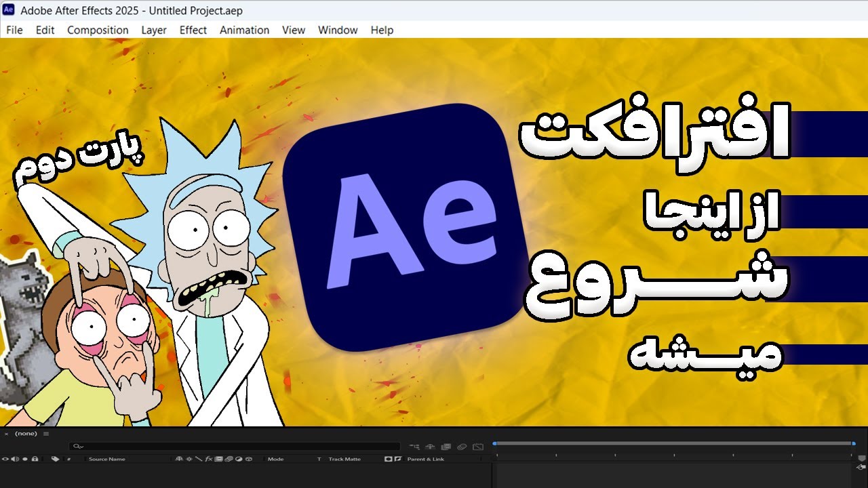Click the Motion Blur column icon
The image size is (868, 488).
[x=229, y=459]
